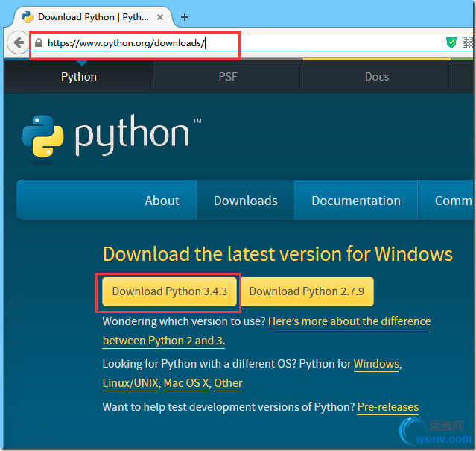Select the Download Python browser tab
The width and height of the screenshot is (476, 451).
click(93, 17)
